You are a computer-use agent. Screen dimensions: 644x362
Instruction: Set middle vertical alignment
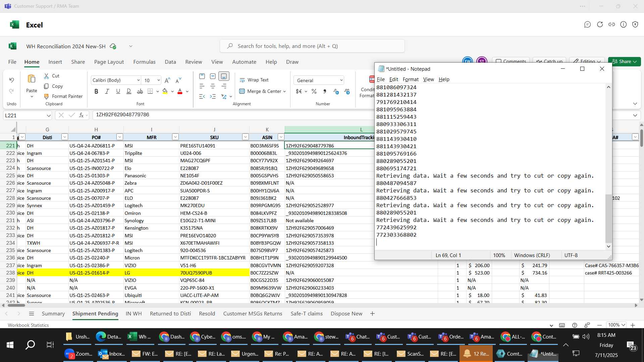[213, 76]
